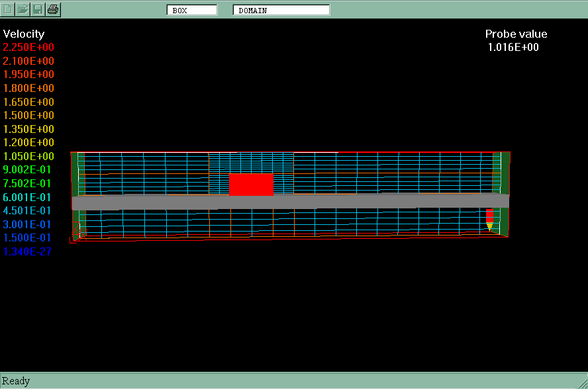
Task: Print the view with the printer icon
Action: pyautogui.click(x=53, y=9)
